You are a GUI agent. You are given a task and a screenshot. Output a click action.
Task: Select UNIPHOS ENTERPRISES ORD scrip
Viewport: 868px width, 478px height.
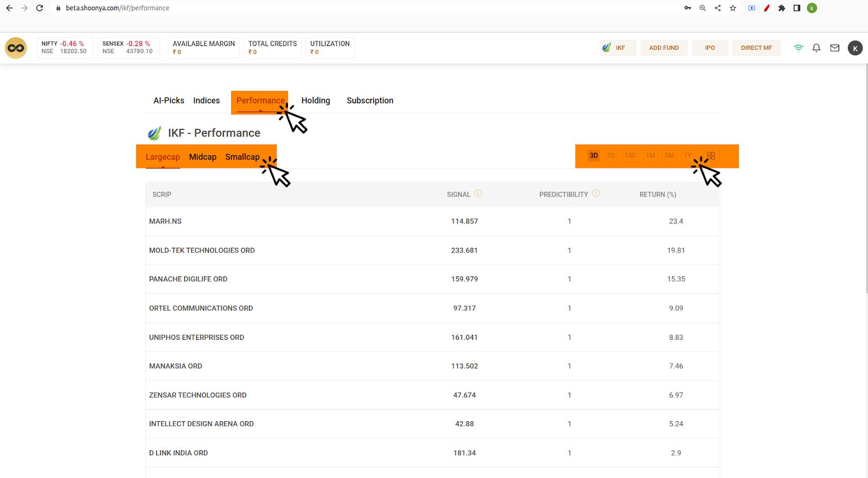point(196,337)
